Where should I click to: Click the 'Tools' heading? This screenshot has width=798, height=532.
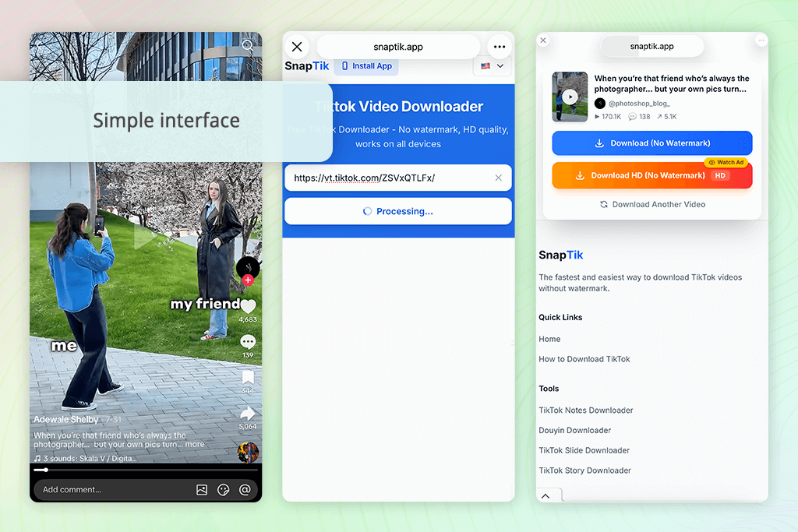[x=549, y=389]
